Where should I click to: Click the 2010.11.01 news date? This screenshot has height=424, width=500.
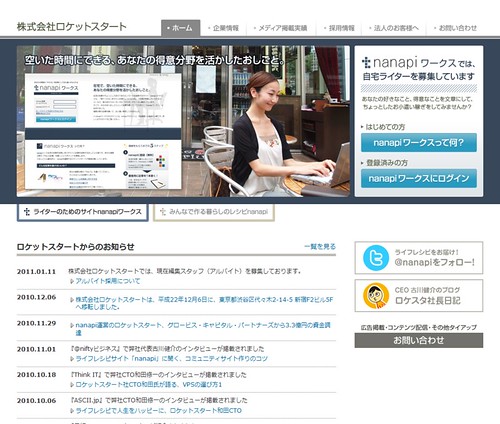[x=36, y=349]
